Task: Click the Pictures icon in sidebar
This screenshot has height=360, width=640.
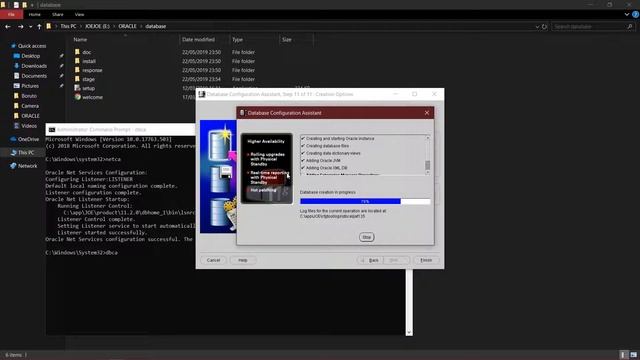Action: 16,86
